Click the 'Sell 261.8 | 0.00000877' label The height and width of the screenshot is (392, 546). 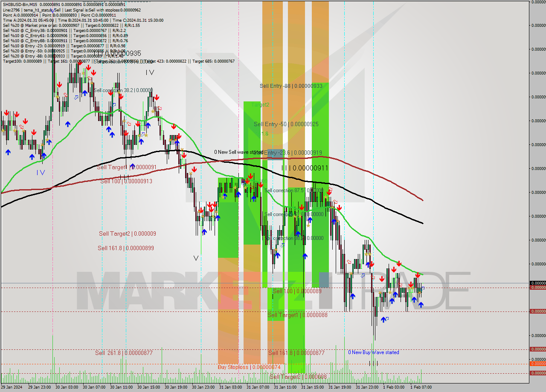click(124, 353)
